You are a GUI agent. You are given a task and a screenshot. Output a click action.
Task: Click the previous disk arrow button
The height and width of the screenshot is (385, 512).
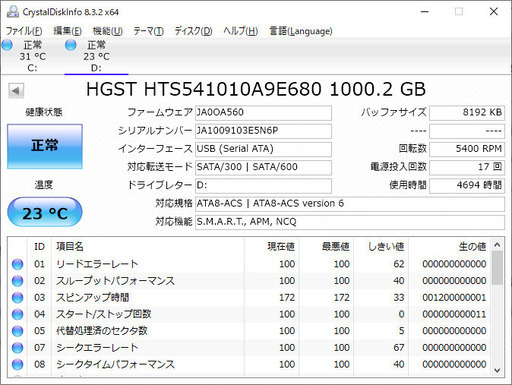point(16,91)
